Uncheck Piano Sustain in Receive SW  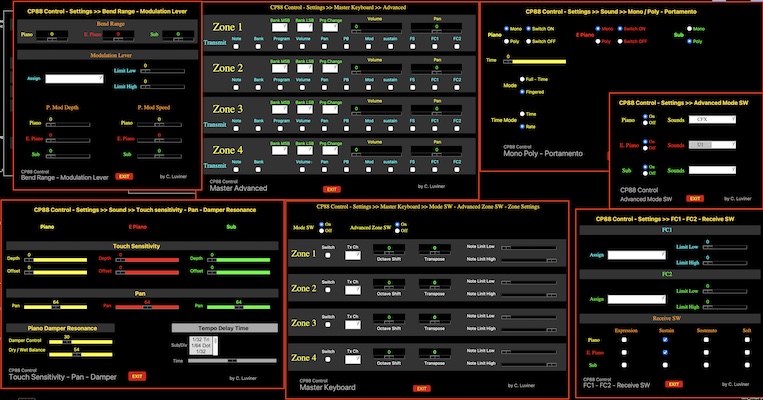pyautogui.click(x=665, y=340)
